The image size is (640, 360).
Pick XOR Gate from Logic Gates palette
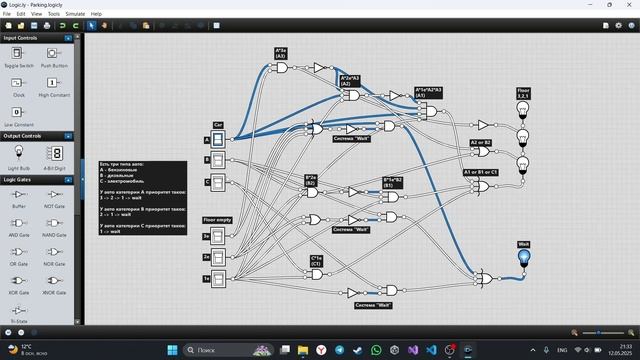pos(18,284)
